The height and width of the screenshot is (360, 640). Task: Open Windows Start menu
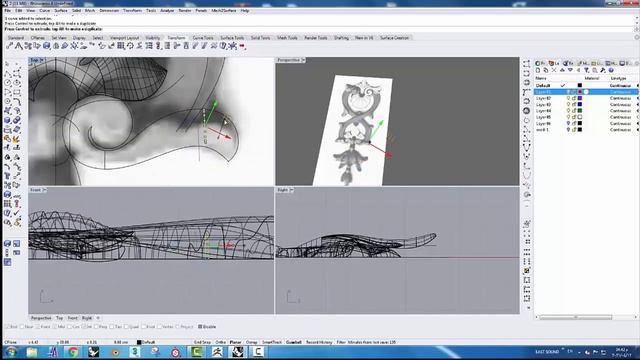coord(11,352)
